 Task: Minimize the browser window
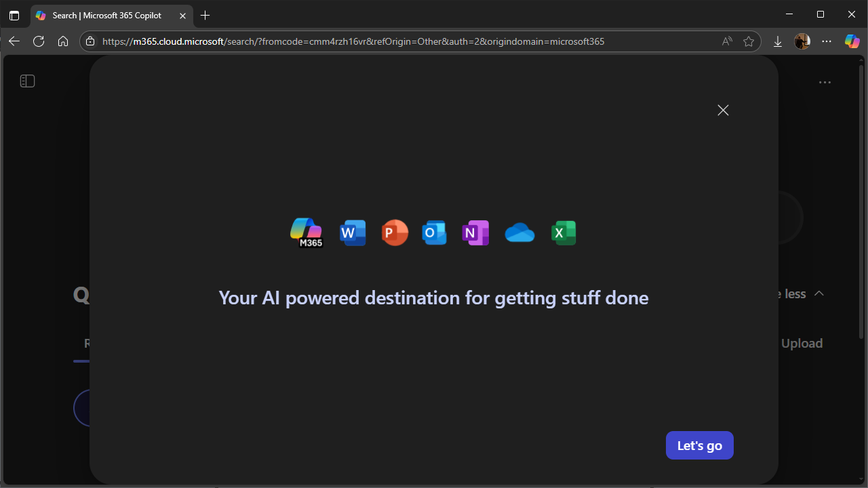click(x=789, y=14)
